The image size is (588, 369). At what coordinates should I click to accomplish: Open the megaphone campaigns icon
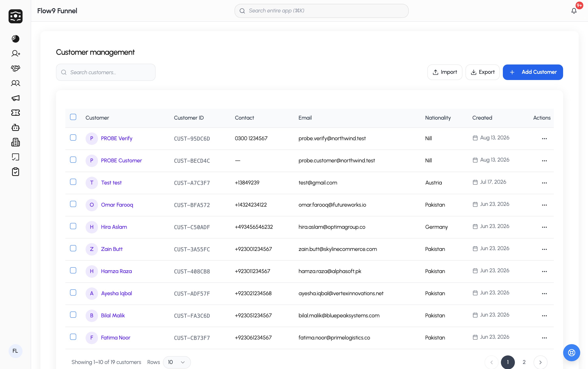click(x=15, y=98)
